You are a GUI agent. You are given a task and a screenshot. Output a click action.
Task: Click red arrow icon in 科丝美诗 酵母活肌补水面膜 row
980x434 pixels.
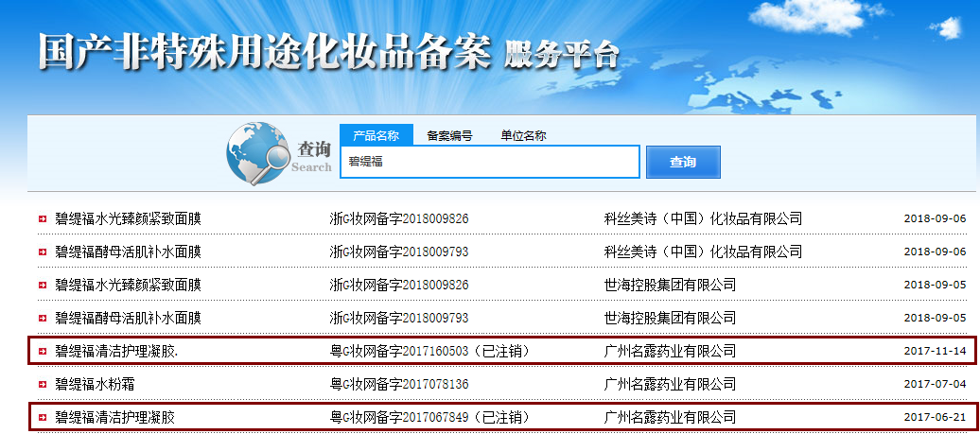42,252
